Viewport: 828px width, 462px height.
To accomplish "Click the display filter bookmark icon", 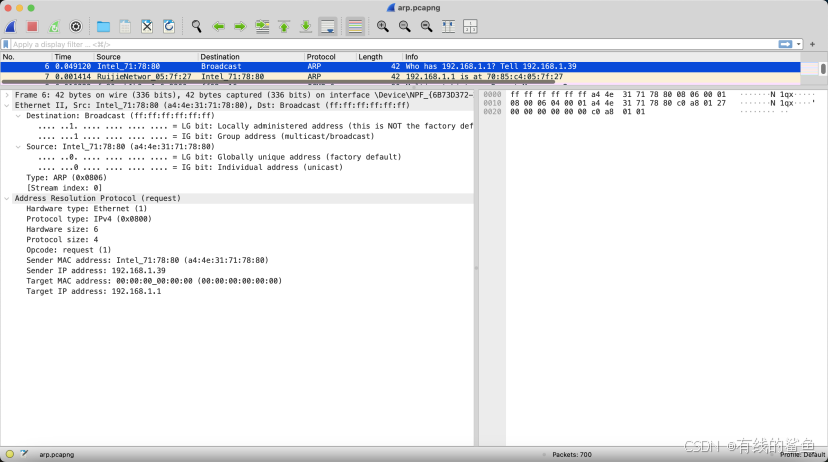I will point(6,44).
